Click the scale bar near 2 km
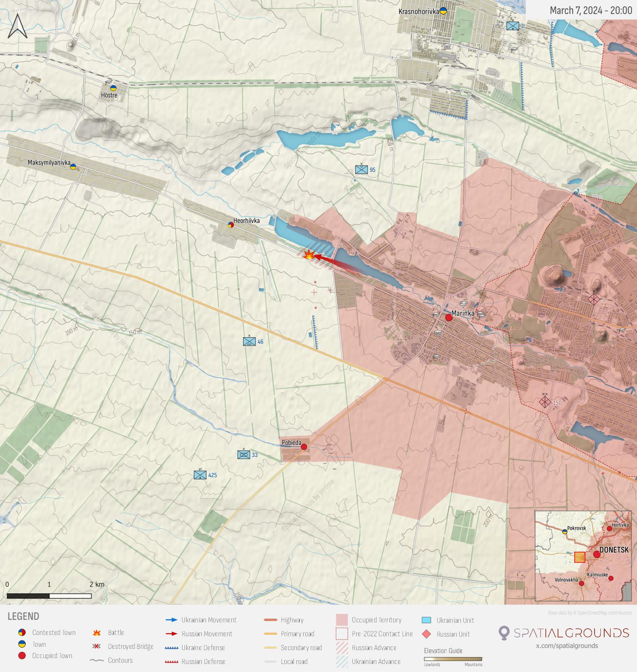 (x=49, y=596)
